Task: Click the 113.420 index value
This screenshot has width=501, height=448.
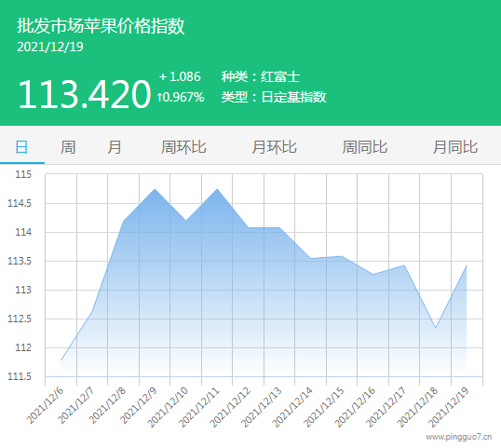Action: (85, 94)
